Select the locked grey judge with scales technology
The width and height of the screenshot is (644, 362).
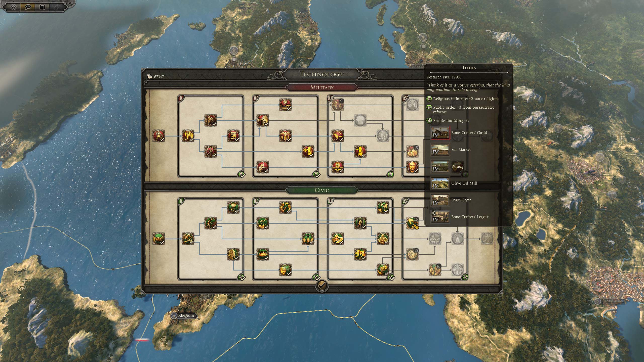pyautogui.click(x=458, y=239)
